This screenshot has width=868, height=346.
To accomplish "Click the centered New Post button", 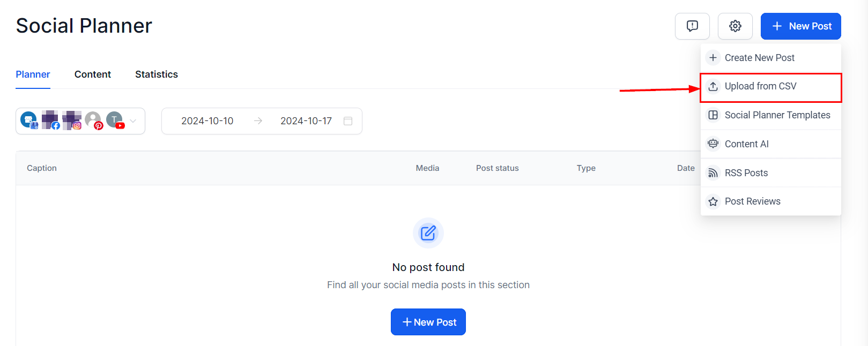I will [428, 322].
